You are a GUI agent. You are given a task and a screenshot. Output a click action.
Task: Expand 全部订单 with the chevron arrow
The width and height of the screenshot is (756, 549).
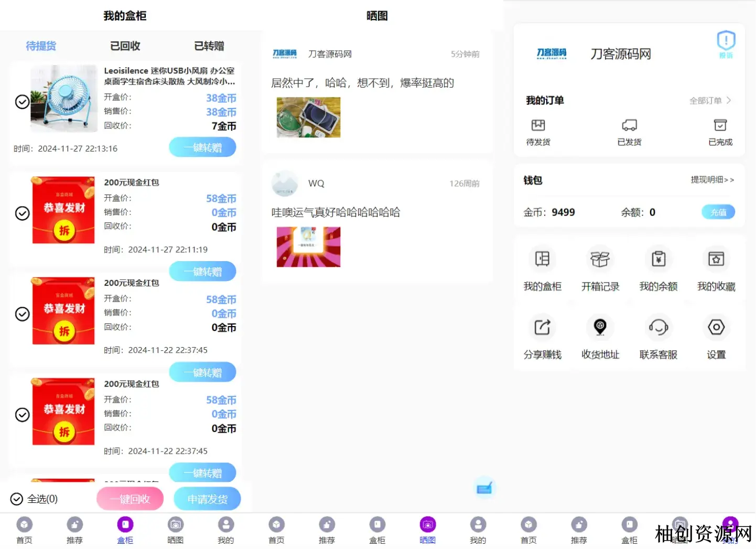tap(728, 100)
